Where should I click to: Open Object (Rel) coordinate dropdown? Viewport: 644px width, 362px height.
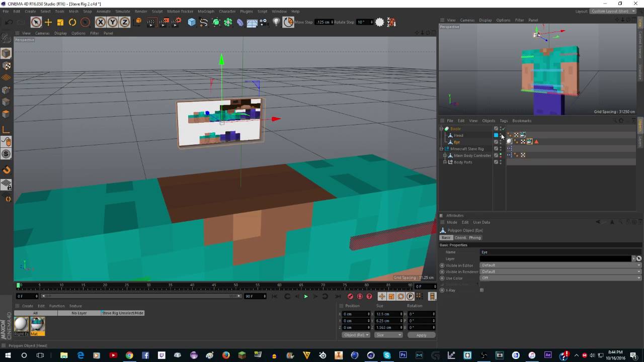tap(356, 335)
